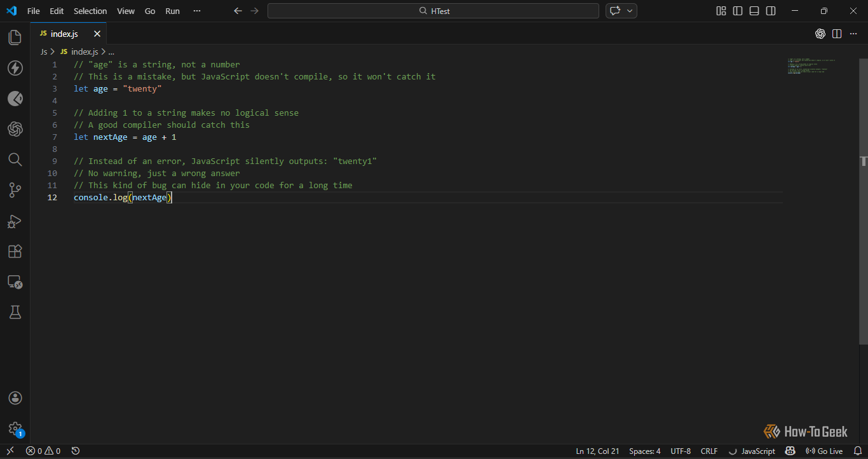This screenshot has height=459, width=868.
Task: Open go to line via Ln 12, Col 21
Action: tap(597, 451)
